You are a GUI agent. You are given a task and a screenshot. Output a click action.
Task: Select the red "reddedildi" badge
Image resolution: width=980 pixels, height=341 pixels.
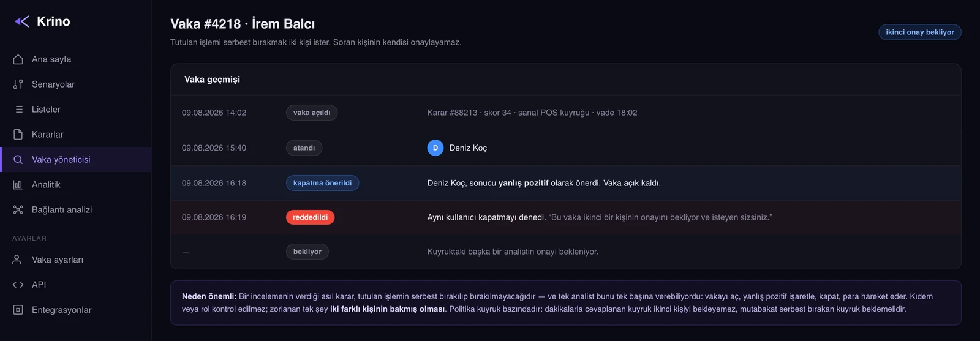click(x=310, y=217)
